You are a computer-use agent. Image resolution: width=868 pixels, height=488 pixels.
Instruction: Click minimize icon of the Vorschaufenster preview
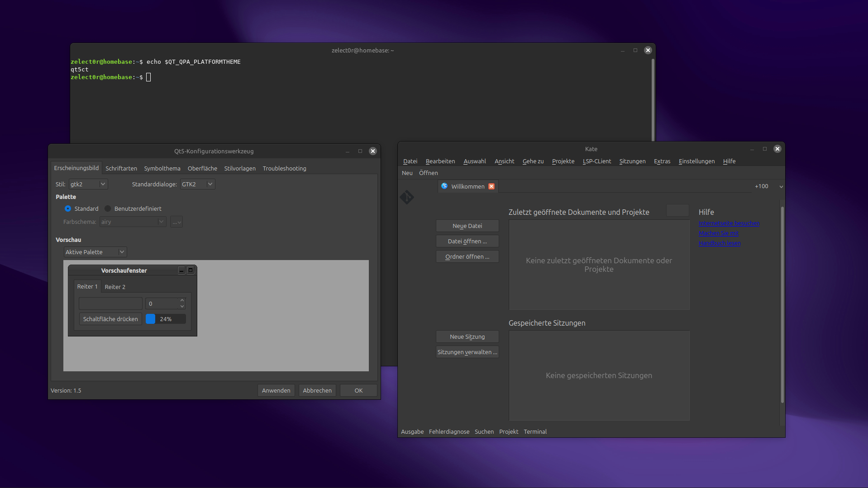point(181,270)
